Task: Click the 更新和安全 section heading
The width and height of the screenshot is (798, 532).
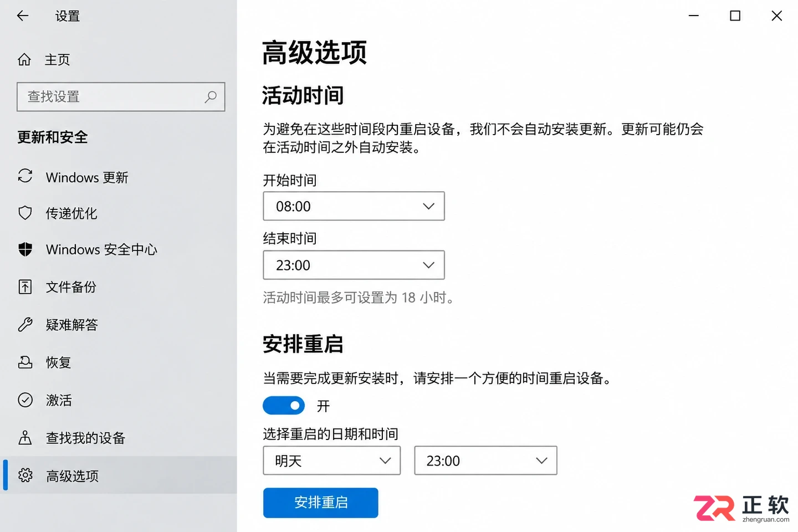Action: [x=53, y=137]
